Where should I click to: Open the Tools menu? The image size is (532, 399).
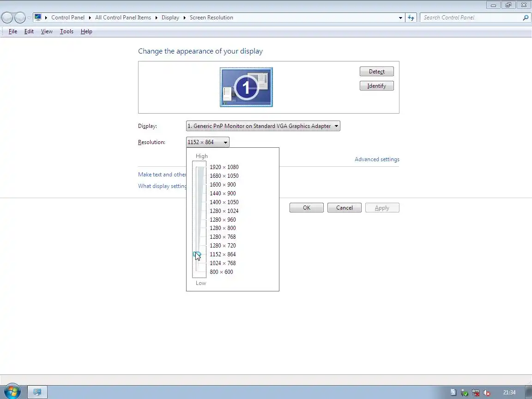[66, 31]
